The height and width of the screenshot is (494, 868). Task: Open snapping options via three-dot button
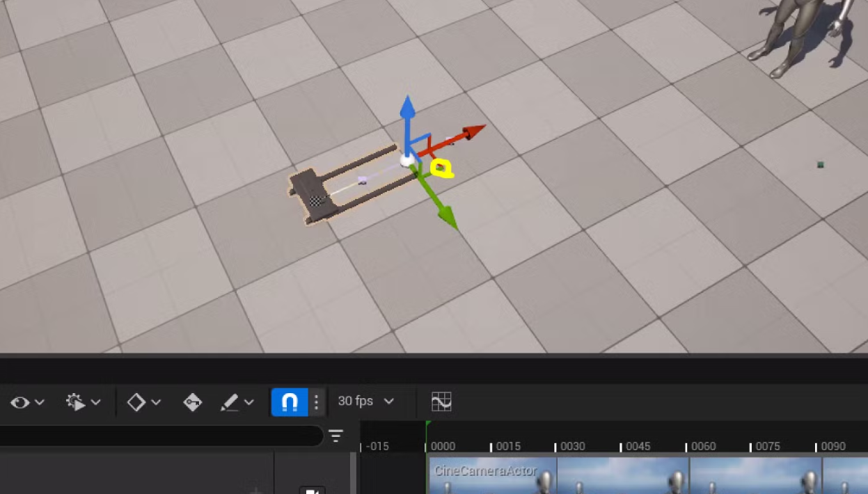click(316, 402)
